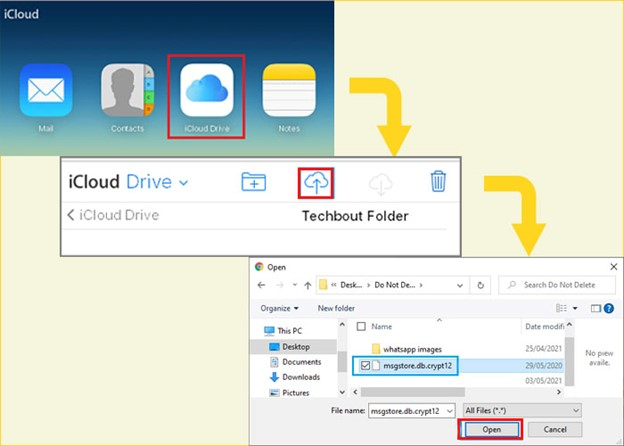The height and width of the screenshot is (446, 624).
Task: Click the refresh button in Open dialog
Action: [x=482, y=284]
